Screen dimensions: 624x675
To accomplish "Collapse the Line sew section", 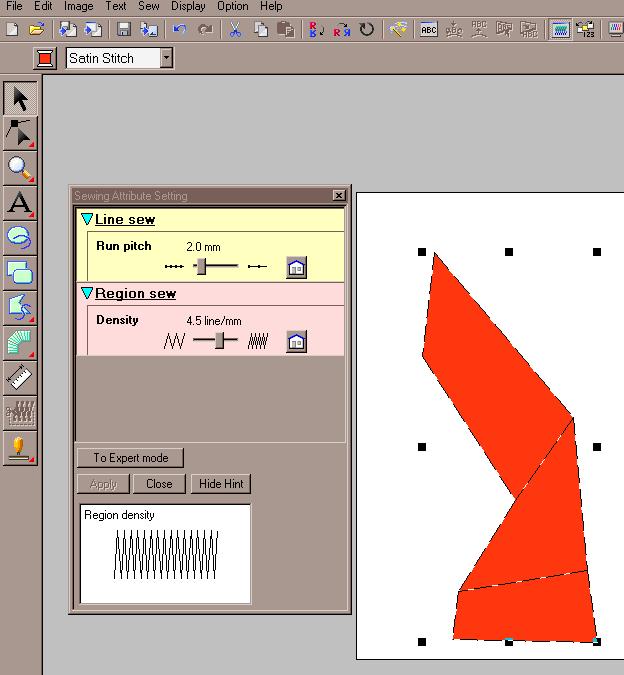I will point(87,219).
